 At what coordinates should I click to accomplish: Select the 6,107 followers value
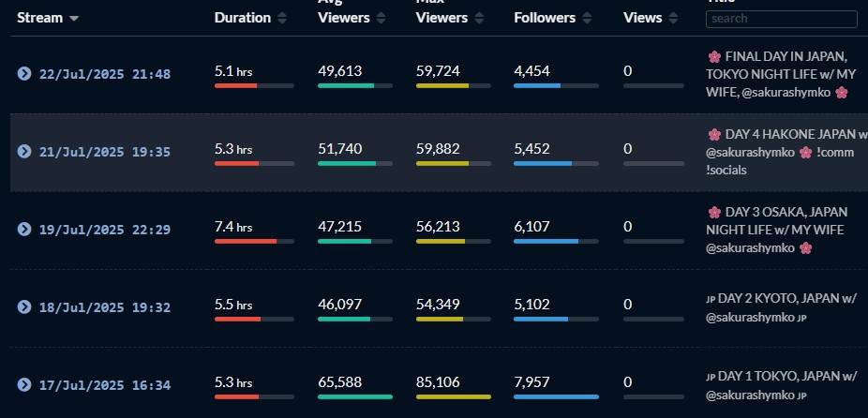point(532,227)
